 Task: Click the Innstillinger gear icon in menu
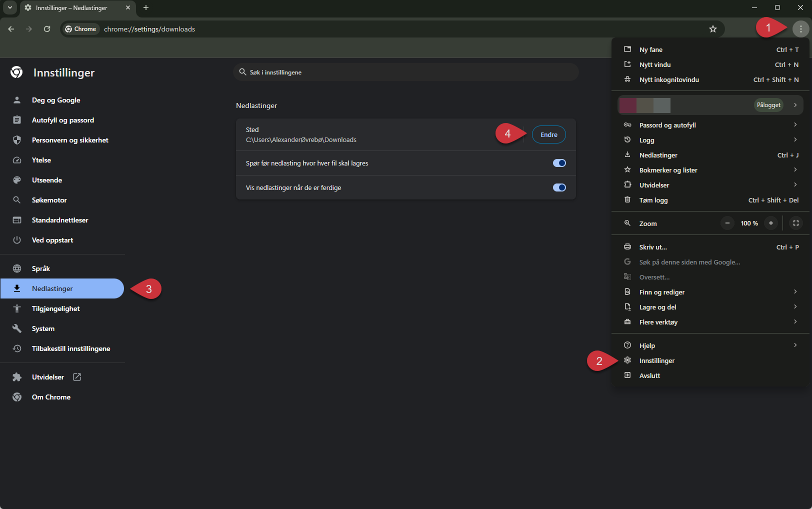coord(627,360)
